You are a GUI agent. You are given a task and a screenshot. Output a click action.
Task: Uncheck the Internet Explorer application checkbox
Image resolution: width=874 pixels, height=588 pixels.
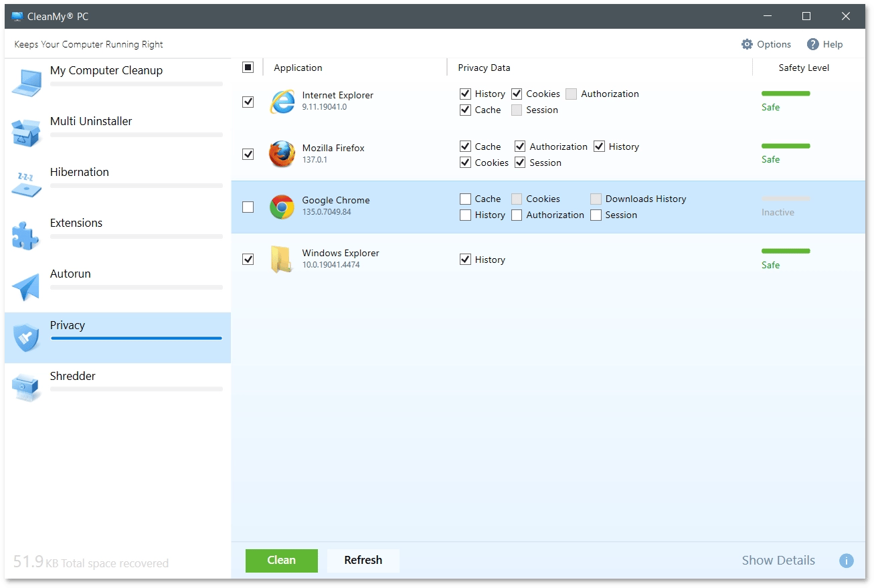[x=248, y=102]
